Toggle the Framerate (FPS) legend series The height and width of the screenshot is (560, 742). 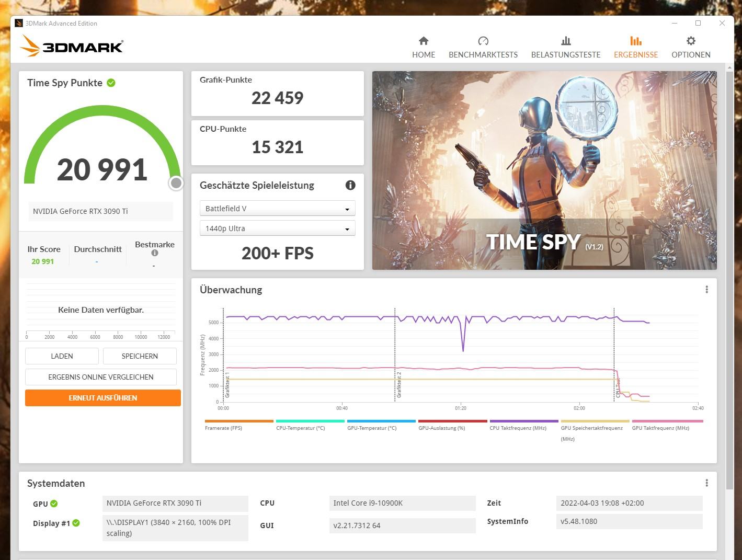pyautogui.click(x=239, y=425)
